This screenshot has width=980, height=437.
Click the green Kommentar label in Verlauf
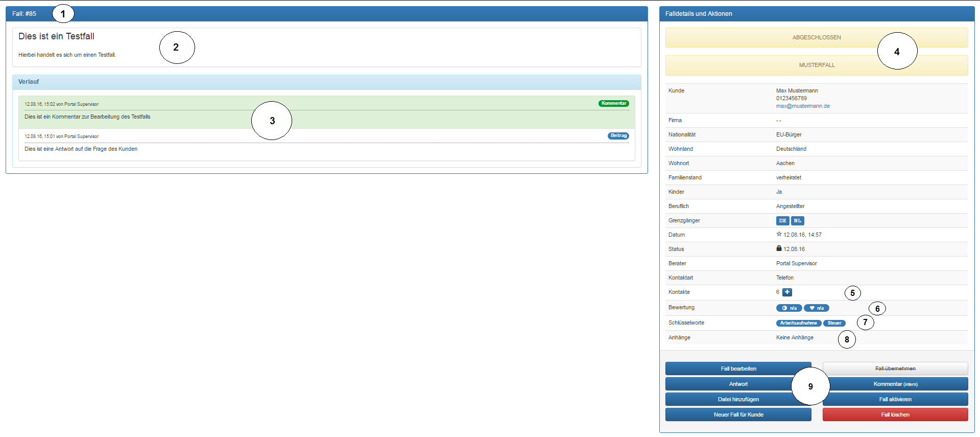pos(613,103)
